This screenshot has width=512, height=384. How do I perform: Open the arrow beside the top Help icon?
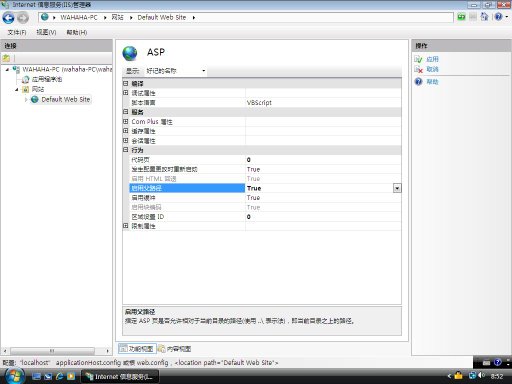pyautogui.click(x=507, y=17)
